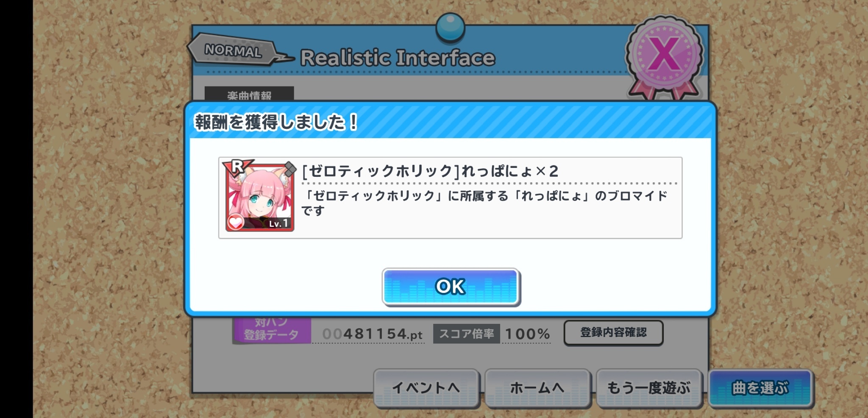Viewport: 868px width, 418px height.
Task: Tap the diamond marker on the card corner
Action: tap(289, 169)
